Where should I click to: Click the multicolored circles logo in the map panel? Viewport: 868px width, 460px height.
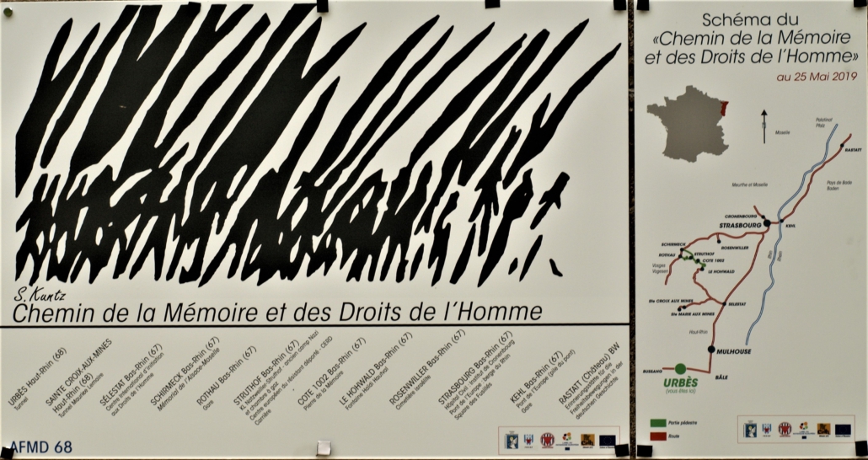click(x=804, y=425)
